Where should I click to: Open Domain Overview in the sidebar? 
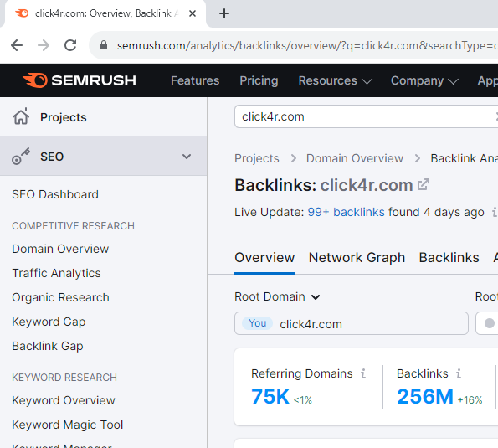(60, 249)
